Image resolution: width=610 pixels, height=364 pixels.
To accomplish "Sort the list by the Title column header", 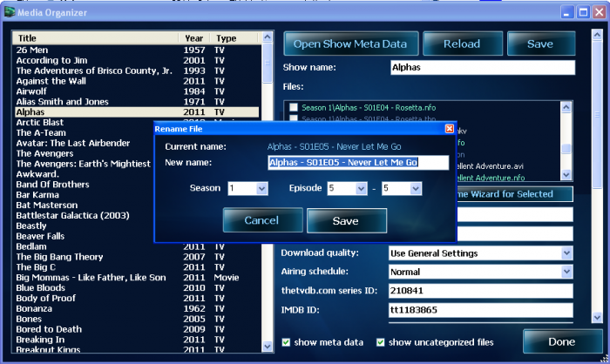I will coord(96,38).
